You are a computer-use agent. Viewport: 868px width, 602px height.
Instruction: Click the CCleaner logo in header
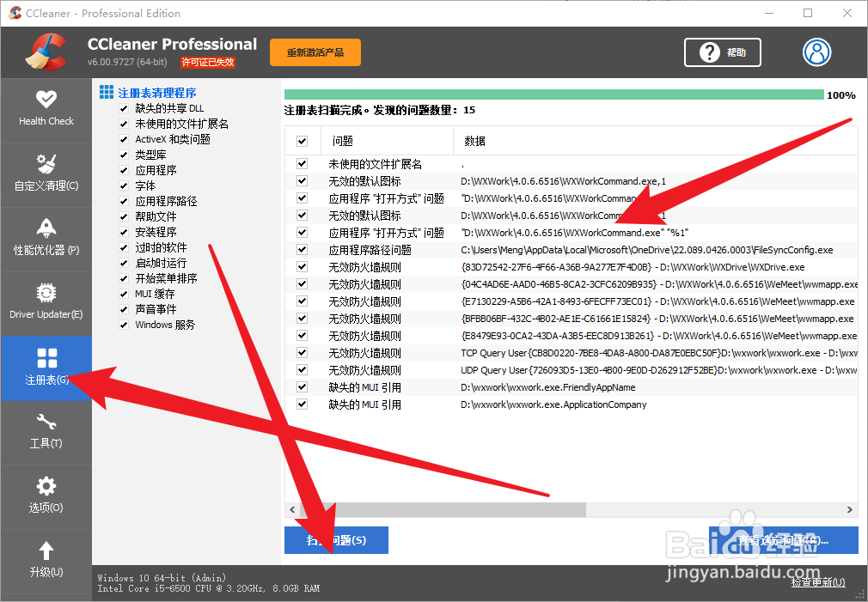point(46,52)
